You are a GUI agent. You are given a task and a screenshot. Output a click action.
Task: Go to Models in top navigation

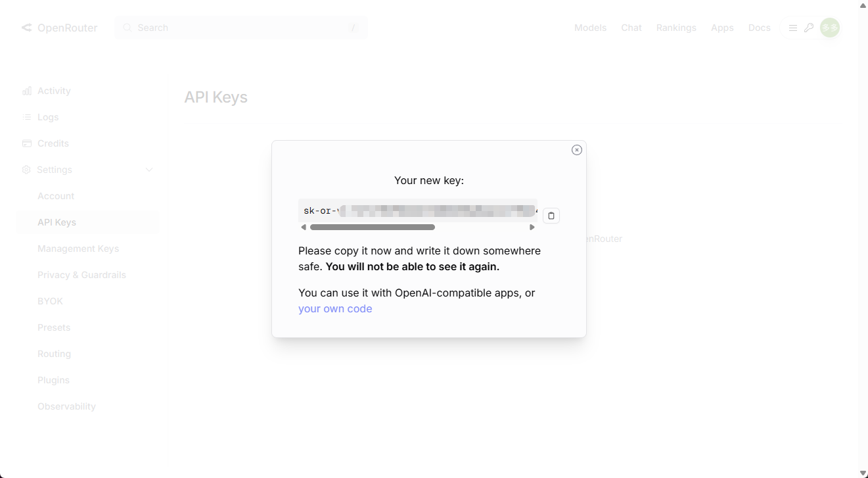pos(590,28)
